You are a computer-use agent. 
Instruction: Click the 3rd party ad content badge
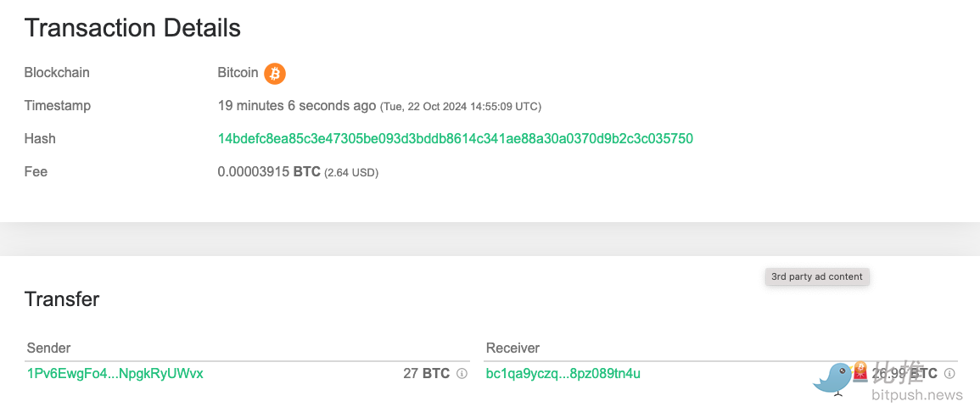pyautogui.click(x=817, y=276)
